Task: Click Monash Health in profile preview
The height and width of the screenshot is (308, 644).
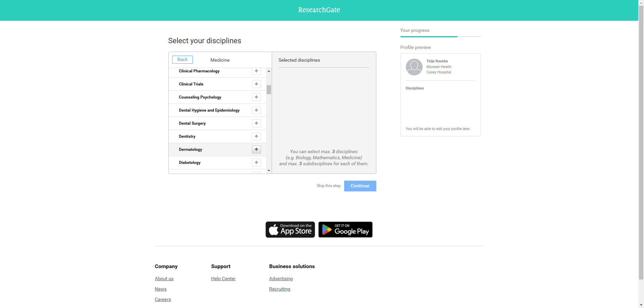Action: [x=439, y=67]
